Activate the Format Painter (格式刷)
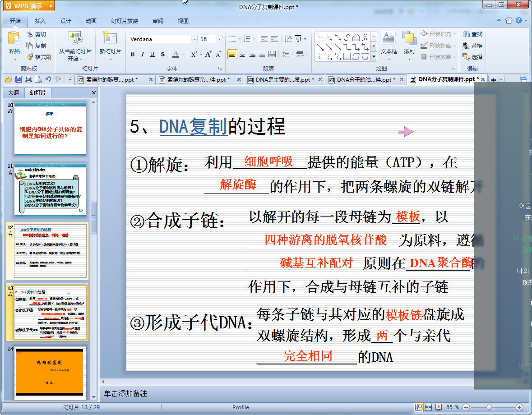 (39, 57)
